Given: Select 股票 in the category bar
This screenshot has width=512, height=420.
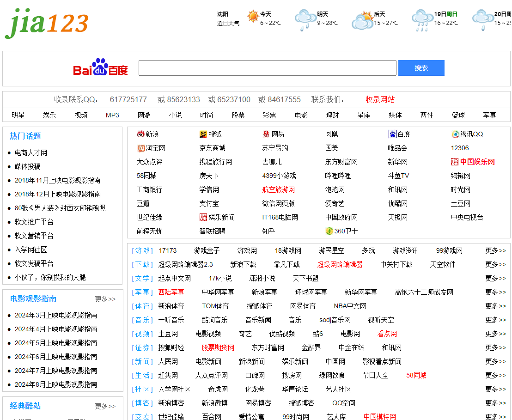Looking at the screenshot, I should [238, 116].
